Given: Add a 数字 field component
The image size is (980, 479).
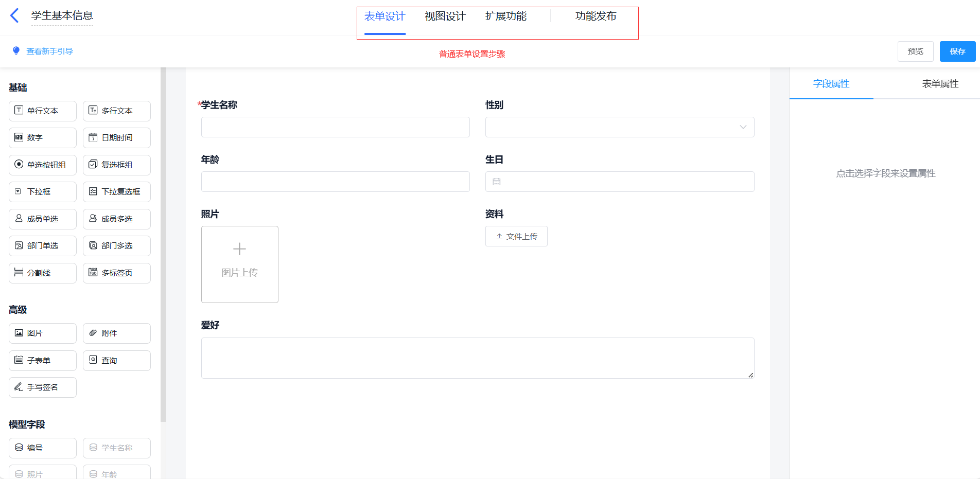Looking at the screenshot, I should [x=43, y=138].
